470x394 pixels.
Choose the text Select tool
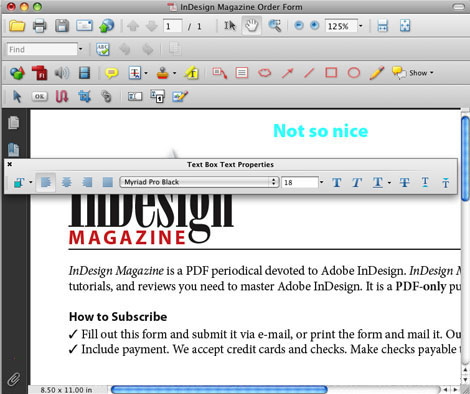point(230,26)
